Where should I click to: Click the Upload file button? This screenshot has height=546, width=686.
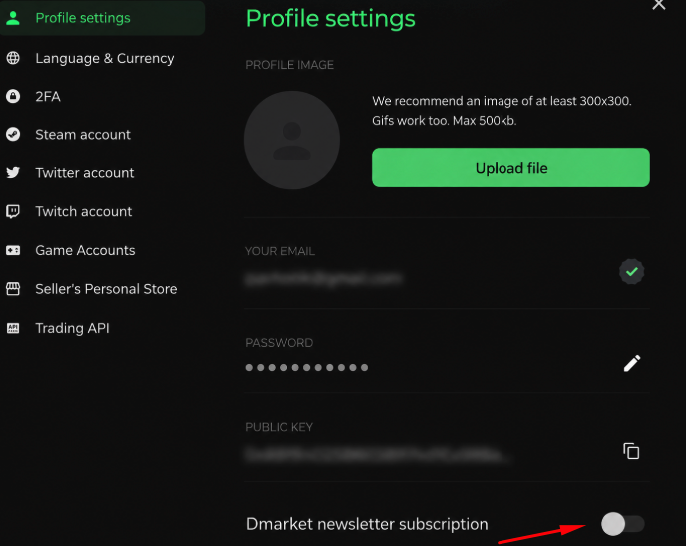click(511, 168)
